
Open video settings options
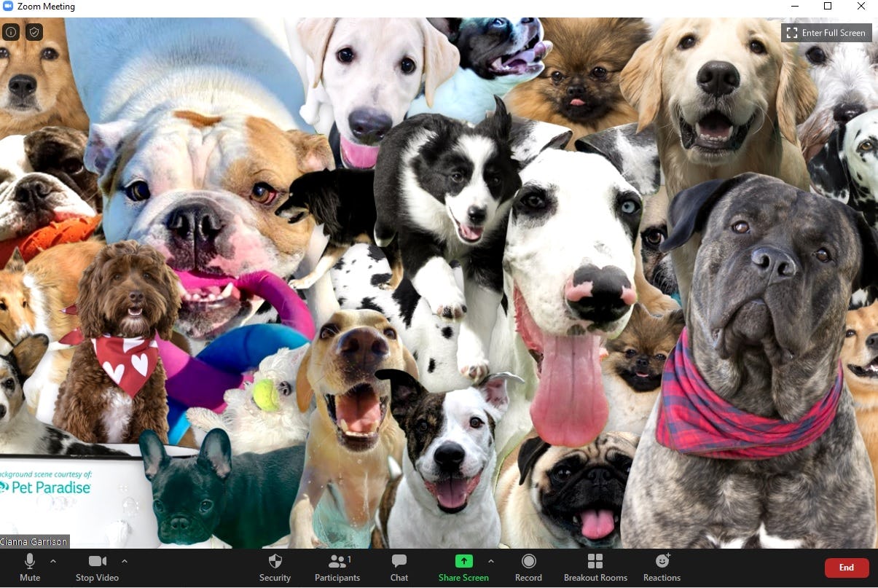(x=125, y=561)
